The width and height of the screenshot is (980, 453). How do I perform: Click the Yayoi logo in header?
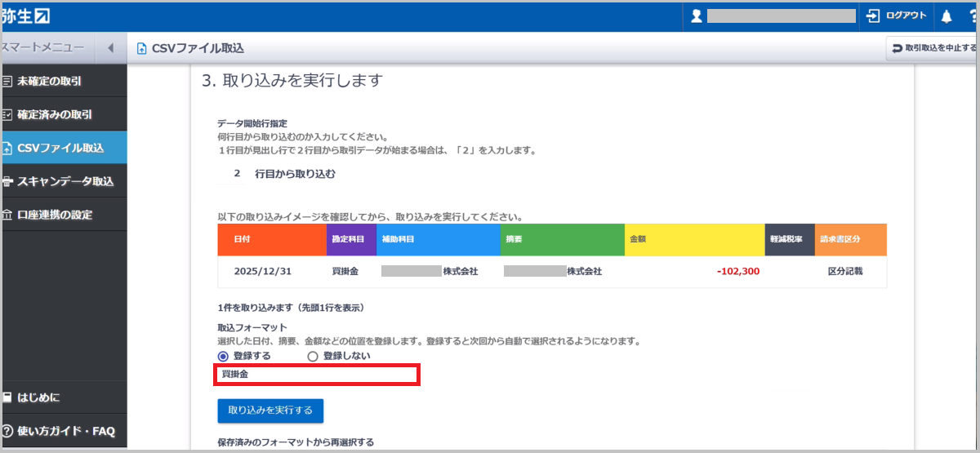(x=26, y=16)
